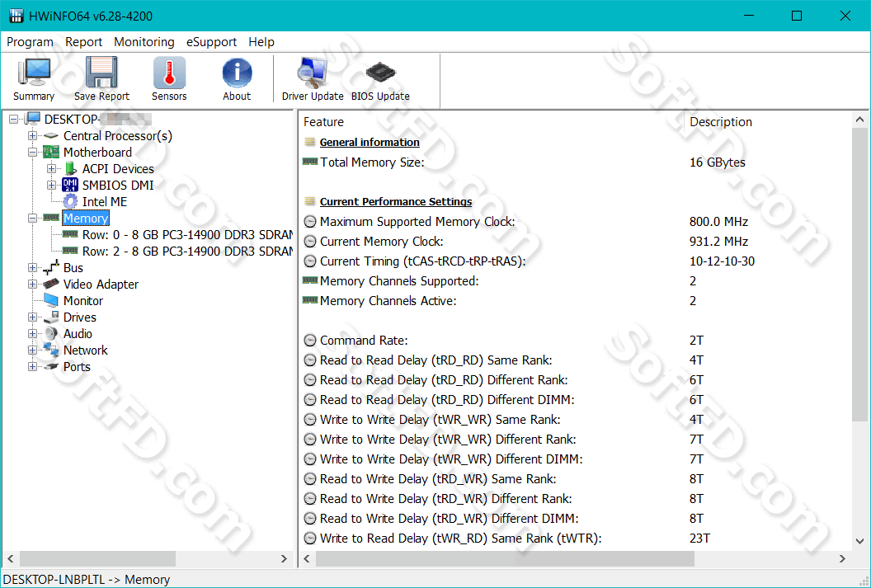
Task: Select the Audio tree item
Action: [78, 334]
